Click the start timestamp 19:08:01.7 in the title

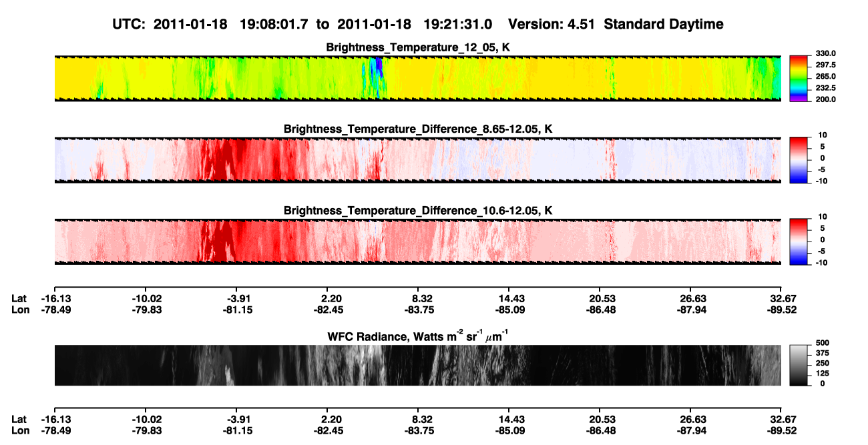pos(275,24)
